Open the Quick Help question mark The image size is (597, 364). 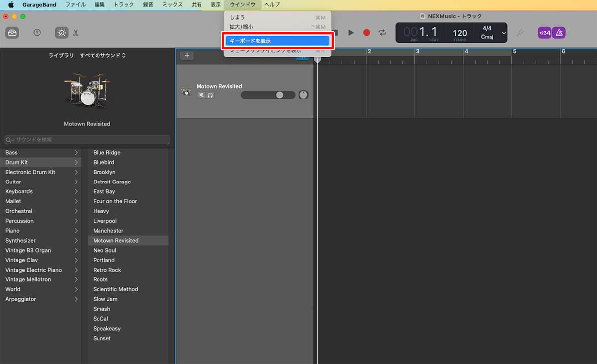coord(37,33)
